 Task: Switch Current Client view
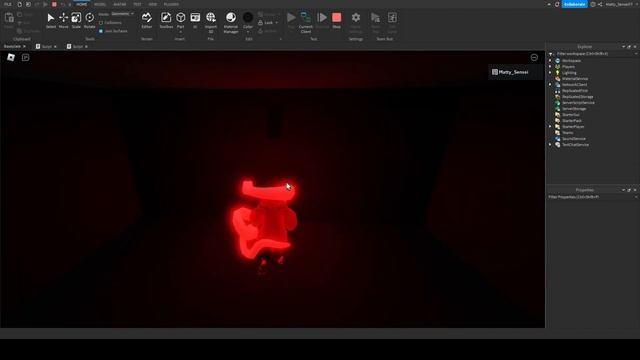pos(306,22)
